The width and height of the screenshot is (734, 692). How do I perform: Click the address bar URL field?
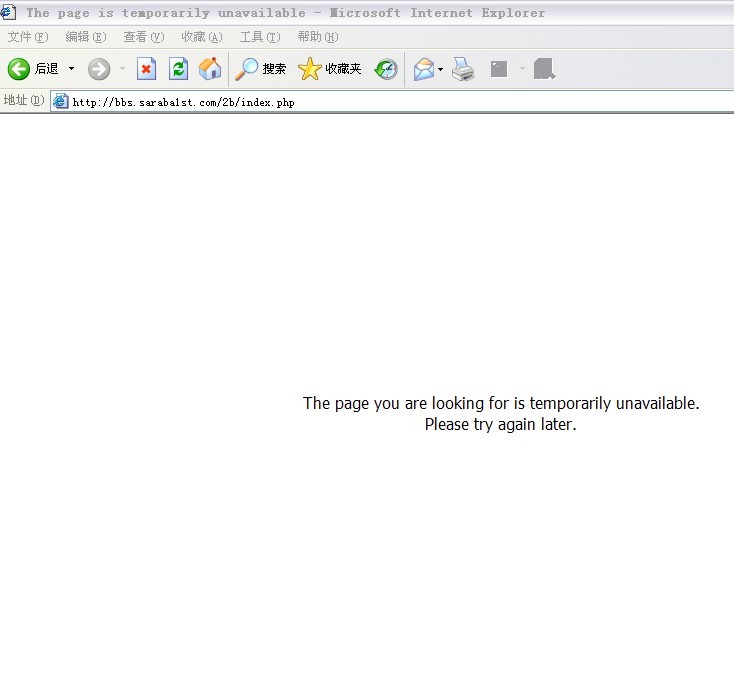pyautogui.click(x=392, y=102)
